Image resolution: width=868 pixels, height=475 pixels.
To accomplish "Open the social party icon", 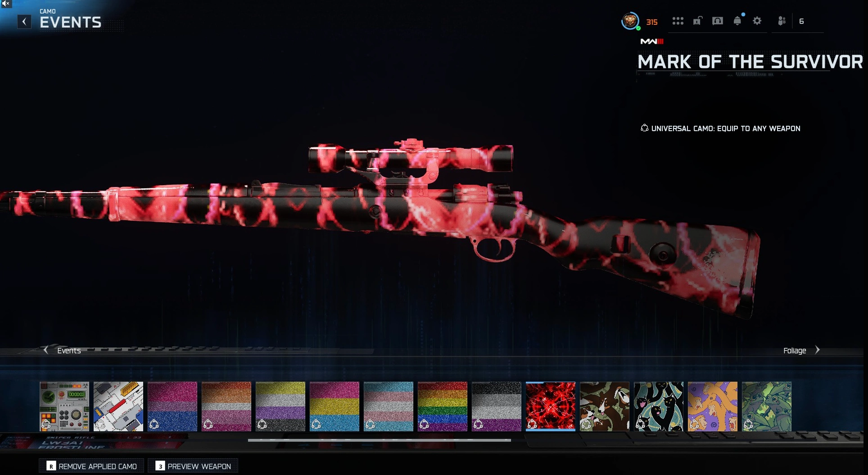I will click(782, 21).
